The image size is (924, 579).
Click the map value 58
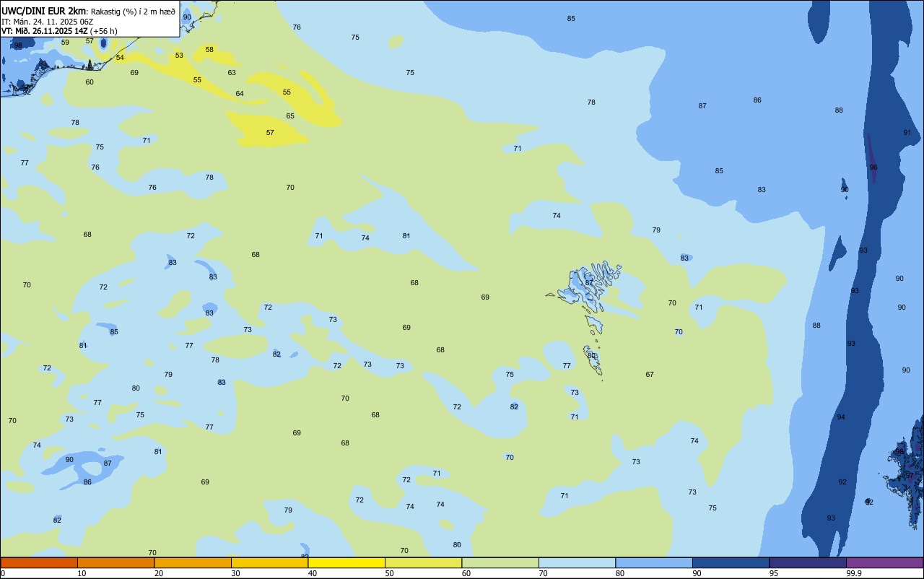(x=209, y=50)
